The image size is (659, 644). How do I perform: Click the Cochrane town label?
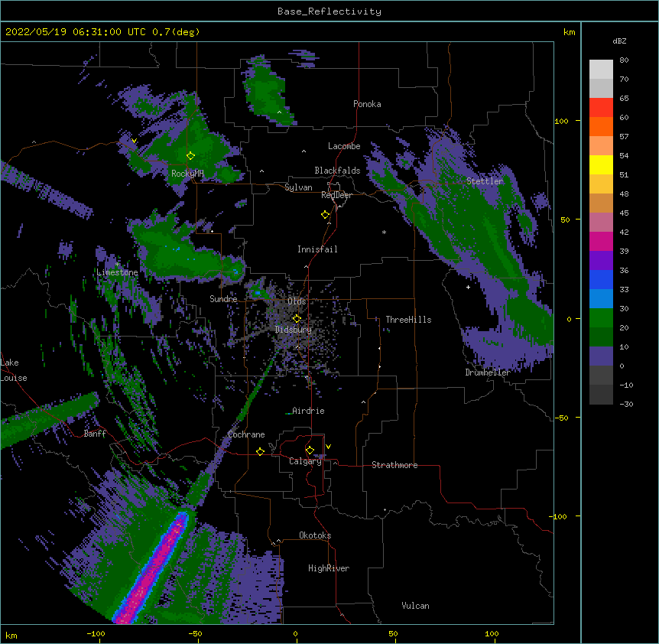[x=246, y=434]
